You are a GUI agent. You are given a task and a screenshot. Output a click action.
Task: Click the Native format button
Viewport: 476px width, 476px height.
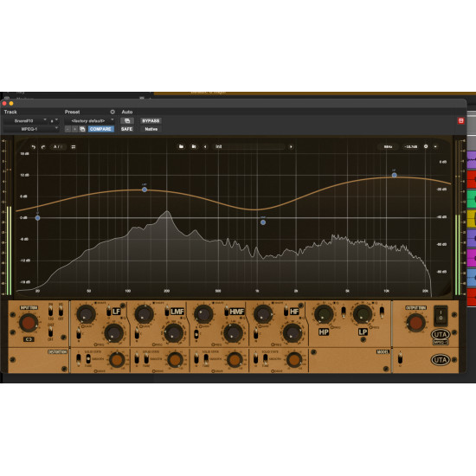pos(151,129)
